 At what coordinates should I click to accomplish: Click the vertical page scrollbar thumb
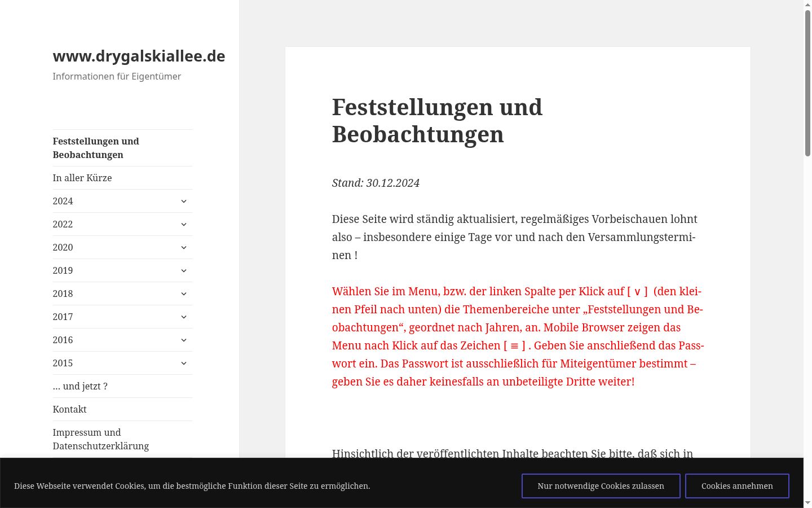click(807, 83)
